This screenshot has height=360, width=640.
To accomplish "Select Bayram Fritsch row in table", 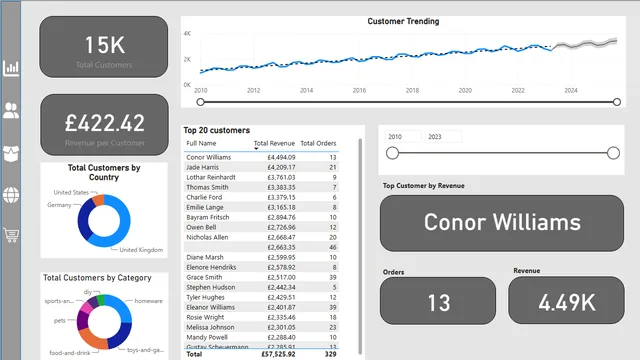I will click(261, 217).
